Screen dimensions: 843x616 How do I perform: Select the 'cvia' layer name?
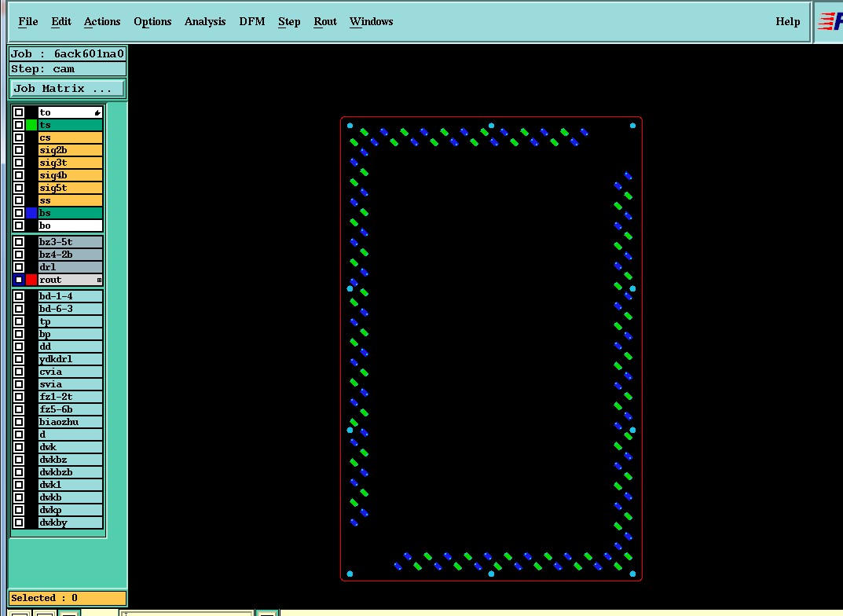click(x=70, y=372)
